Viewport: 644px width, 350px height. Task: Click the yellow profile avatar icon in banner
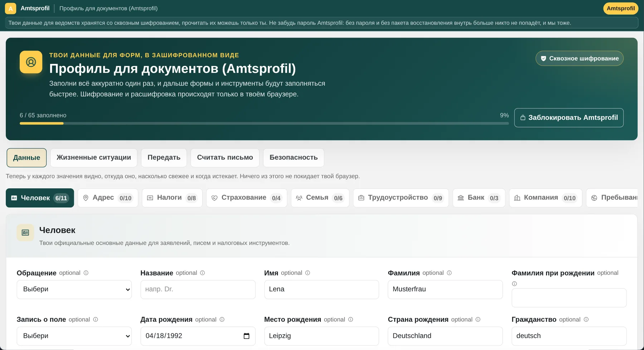(x=31, y=62)
